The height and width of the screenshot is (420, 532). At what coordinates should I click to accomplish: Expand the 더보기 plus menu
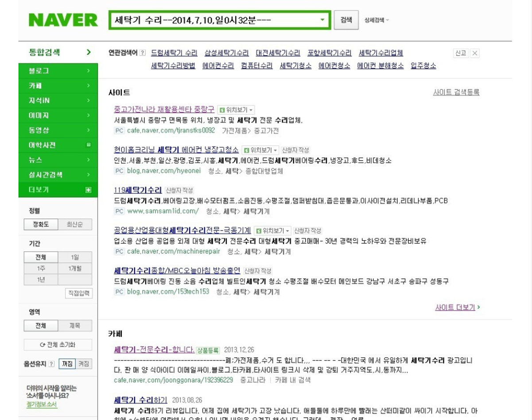pos(58,190)
